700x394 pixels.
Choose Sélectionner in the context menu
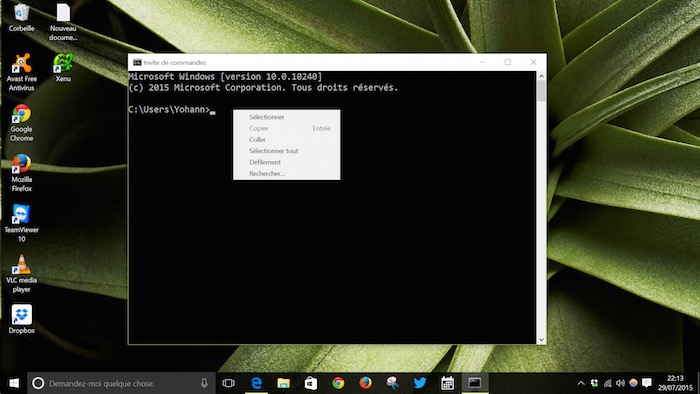[x=287, y=117]
